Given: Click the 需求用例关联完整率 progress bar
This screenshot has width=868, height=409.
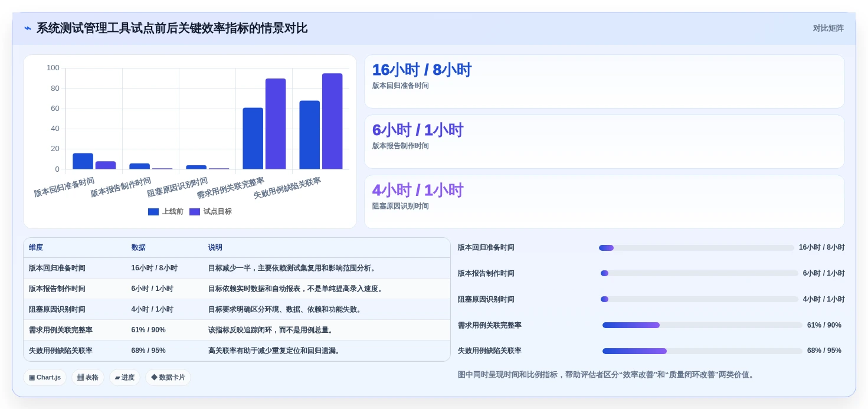Looking at the screenshot, I should [x=702, y=325].
